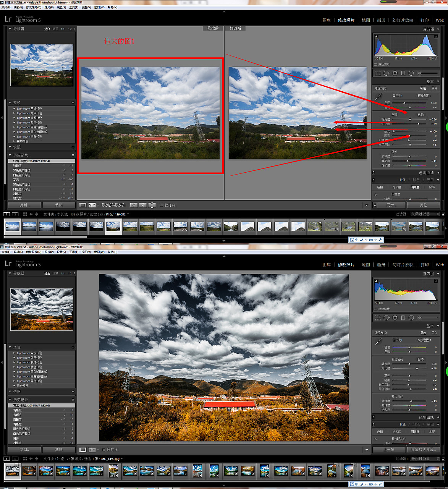Expand Lightroom 常规预设 folder in lower window
The height and width of the screenshot is (489, 448).
(x=15, y=353)
